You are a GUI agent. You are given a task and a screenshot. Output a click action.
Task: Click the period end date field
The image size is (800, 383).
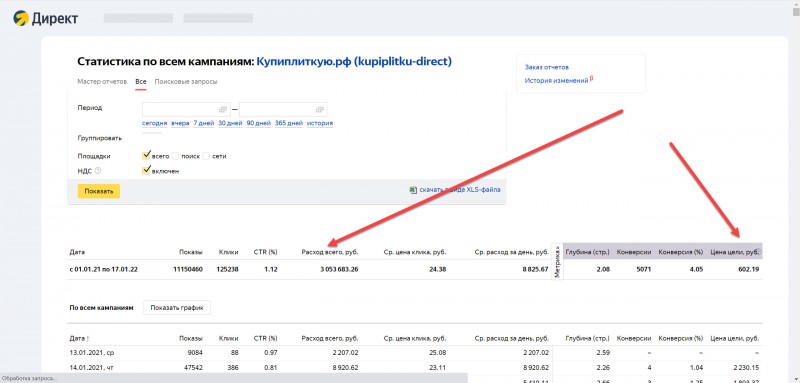point(283,109)
